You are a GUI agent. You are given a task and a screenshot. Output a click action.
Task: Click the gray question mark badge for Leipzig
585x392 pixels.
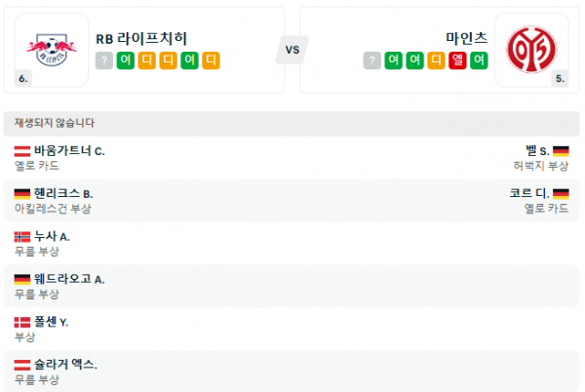coord(104,60)
